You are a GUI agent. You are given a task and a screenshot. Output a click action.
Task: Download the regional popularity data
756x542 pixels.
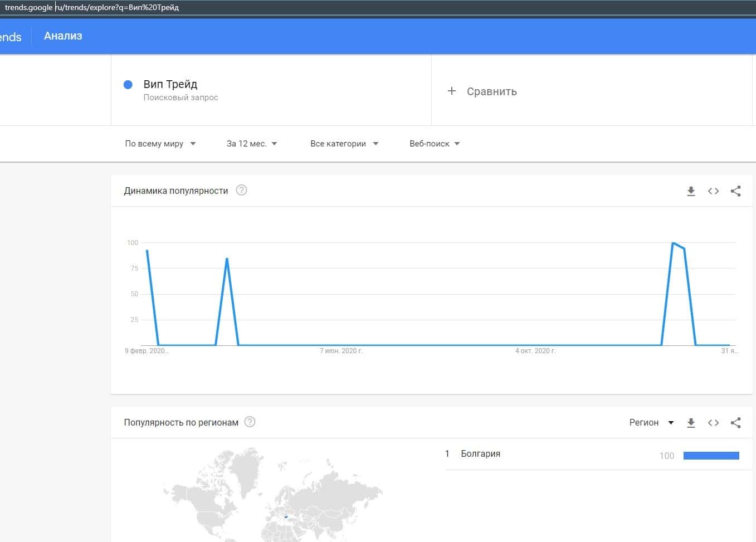tap(691, 423)
